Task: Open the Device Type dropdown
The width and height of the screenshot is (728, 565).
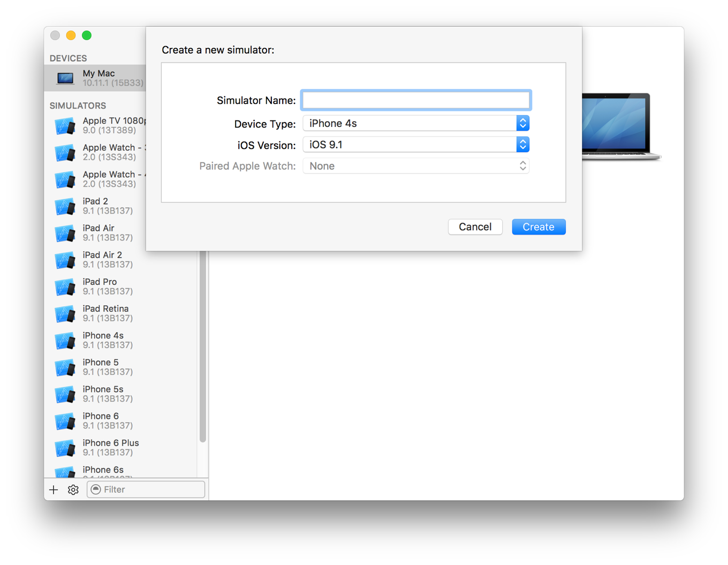Action: (x=415, y=123)
